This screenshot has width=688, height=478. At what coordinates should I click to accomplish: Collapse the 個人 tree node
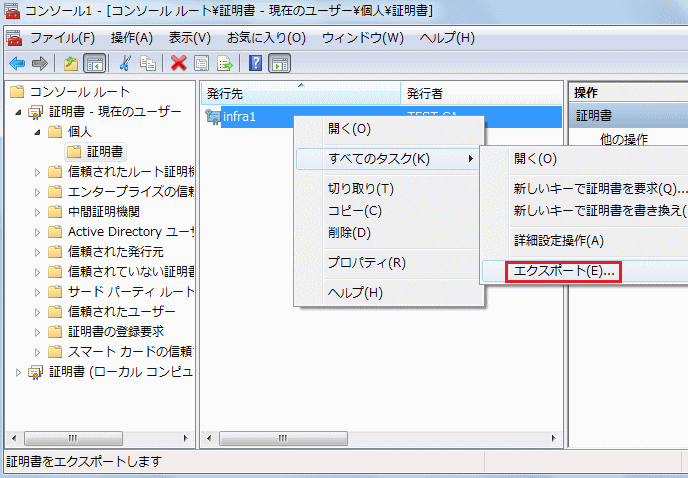pyautogui.click(x=38, y=132)
